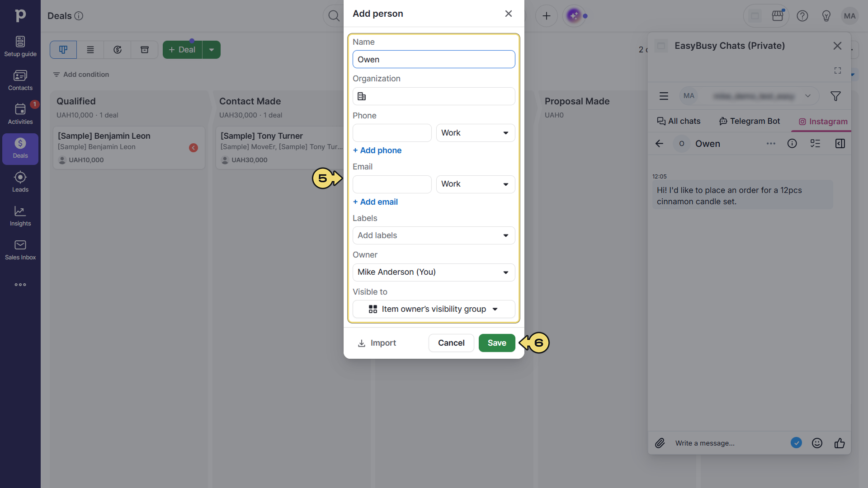
Task: Open Sales Inbox in sidebar
Action: click(20, 250)
